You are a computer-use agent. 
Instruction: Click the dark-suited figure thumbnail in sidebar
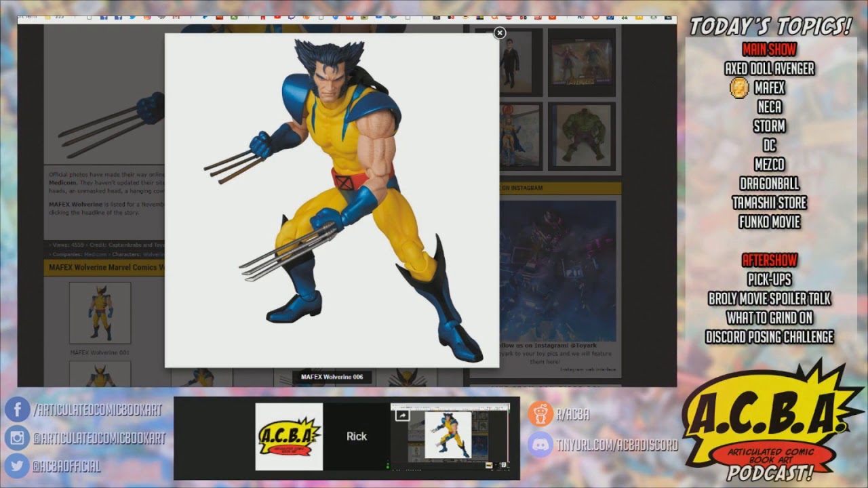point(520,62)
